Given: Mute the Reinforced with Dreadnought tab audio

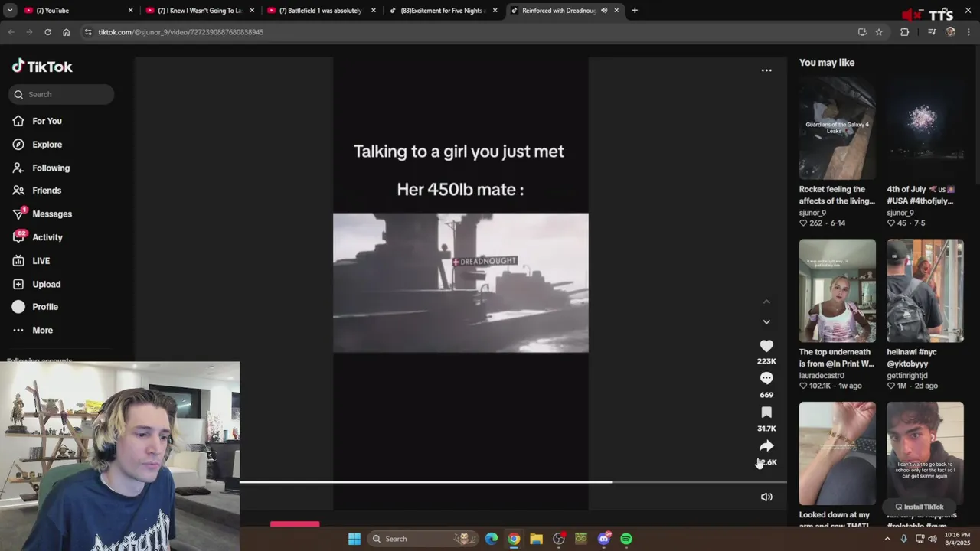Looking at the screenshot, I should point(604,11).
